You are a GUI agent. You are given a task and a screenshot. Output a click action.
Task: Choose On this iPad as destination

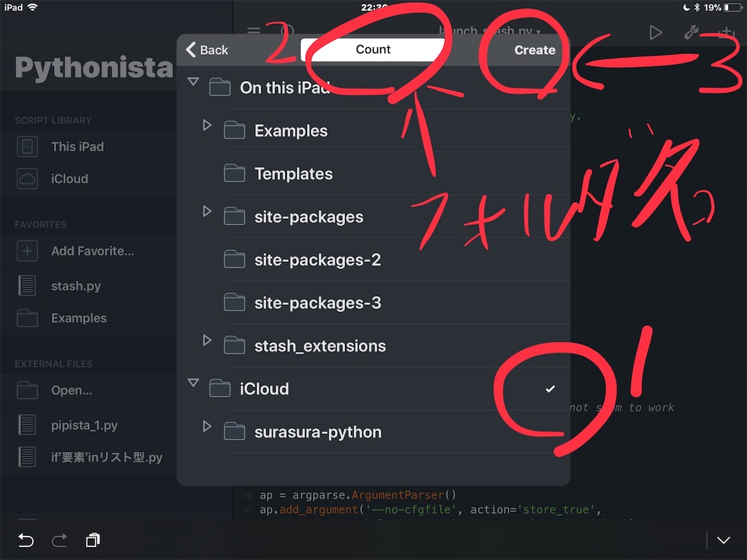coord(373,87)
